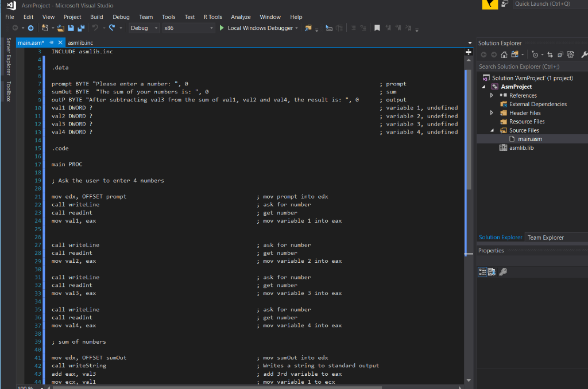Click the Open File folder icon
The width and height of the screenshot is (588, 389).
coord(60,28)
